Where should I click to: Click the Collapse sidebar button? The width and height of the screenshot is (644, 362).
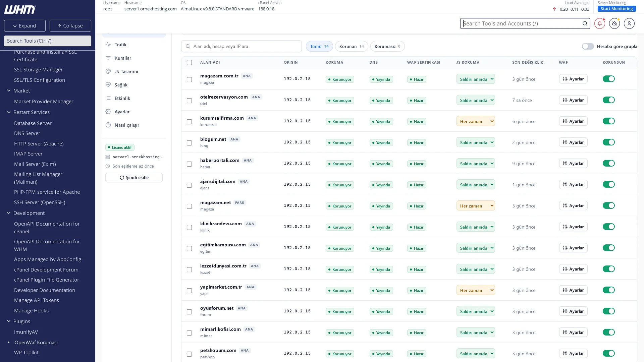pos(70,25)
